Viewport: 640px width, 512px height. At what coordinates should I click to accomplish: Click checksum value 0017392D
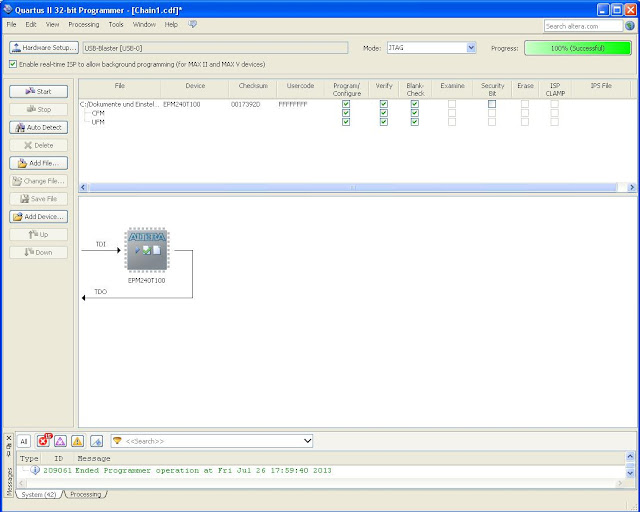pos(245,105)
